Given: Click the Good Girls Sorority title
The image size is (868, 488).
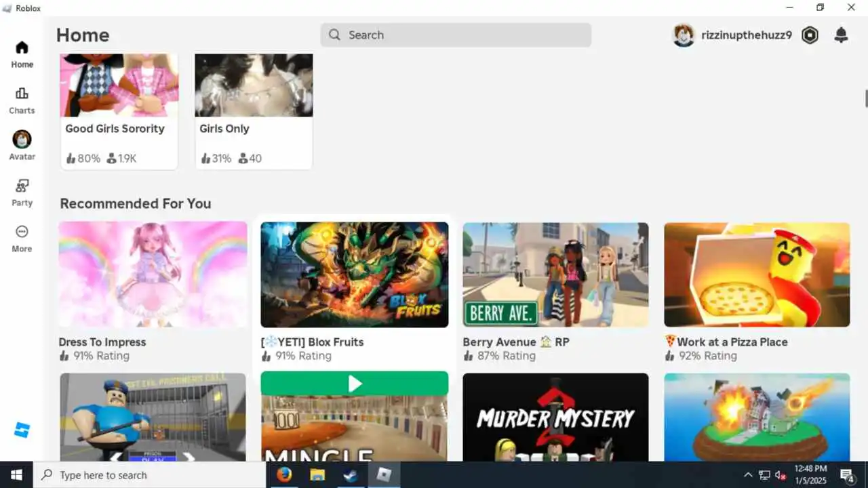Looking at the screenshot, I should pos(115,129).
